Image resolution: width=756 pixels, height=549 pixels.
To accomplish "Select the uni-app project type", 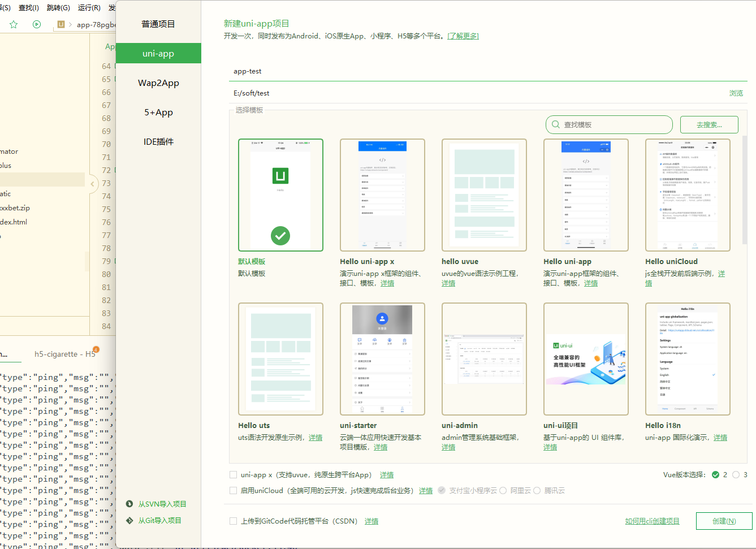I will [158, 53].
